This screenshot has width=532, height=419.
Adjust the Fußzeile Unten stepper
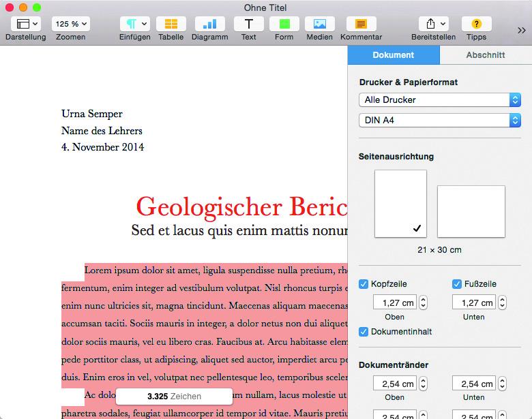(x=502, y=302)
